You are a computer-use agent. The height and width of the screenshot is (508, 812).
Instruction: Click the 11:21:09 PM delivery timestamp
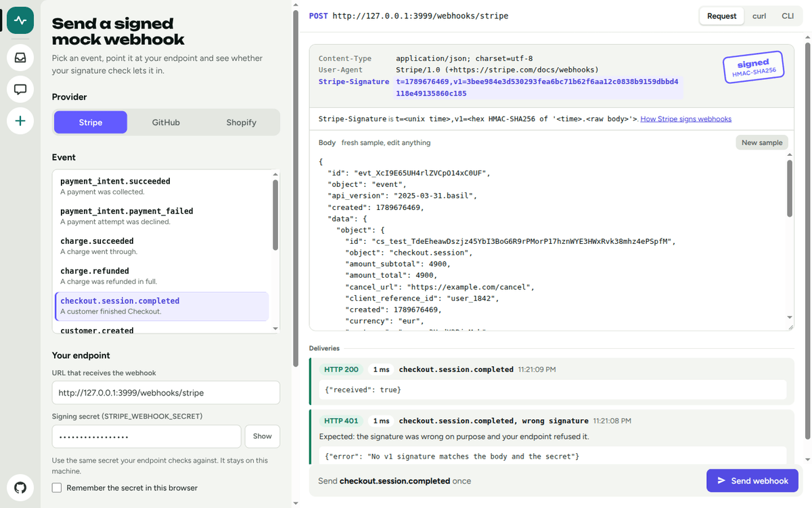pos(537,370)
